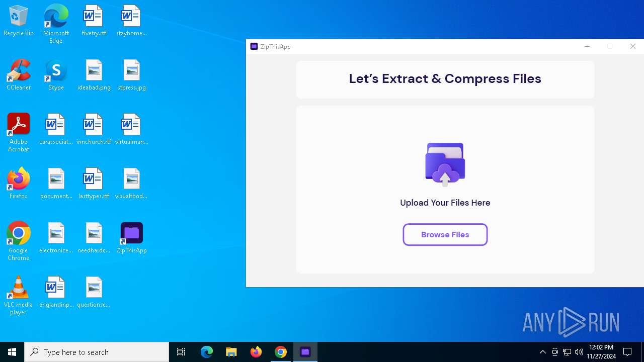Open the Windows Start menu

pos(12,352)
